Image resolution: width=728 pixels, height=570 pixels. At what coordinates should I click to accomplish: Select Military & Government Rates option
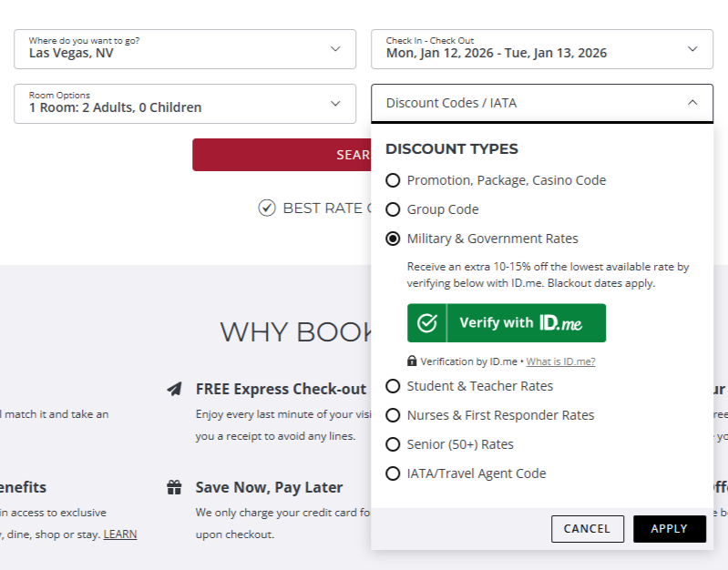[393, 239]
